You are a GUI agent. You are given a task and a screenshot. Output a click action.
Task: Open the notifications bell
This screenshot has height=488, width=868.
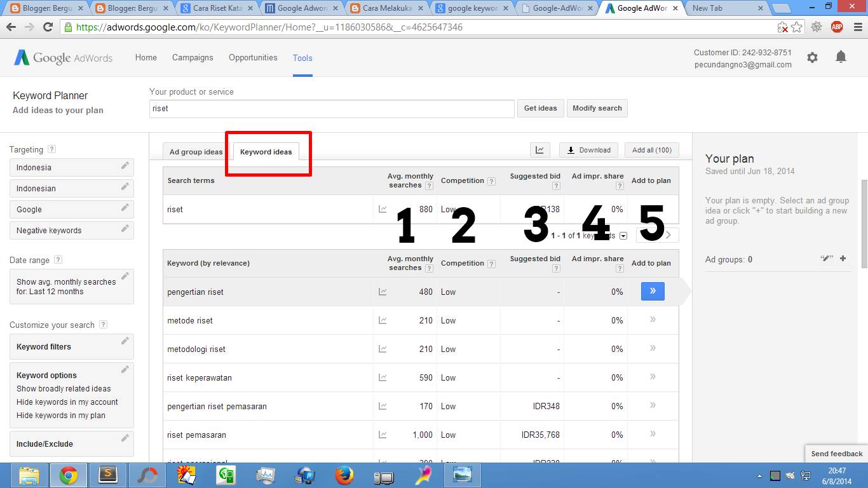pyautogui.click(x=841, y=57)
